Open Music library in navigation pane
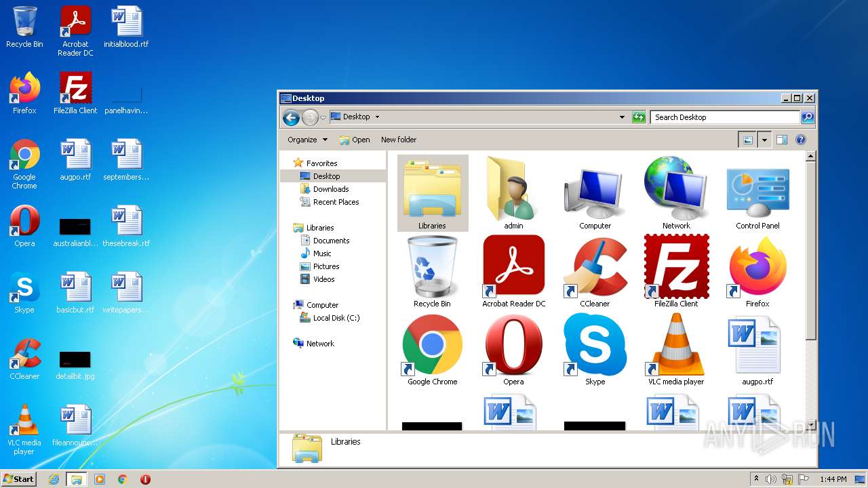The image size is (868, 488). coord(322,253)
